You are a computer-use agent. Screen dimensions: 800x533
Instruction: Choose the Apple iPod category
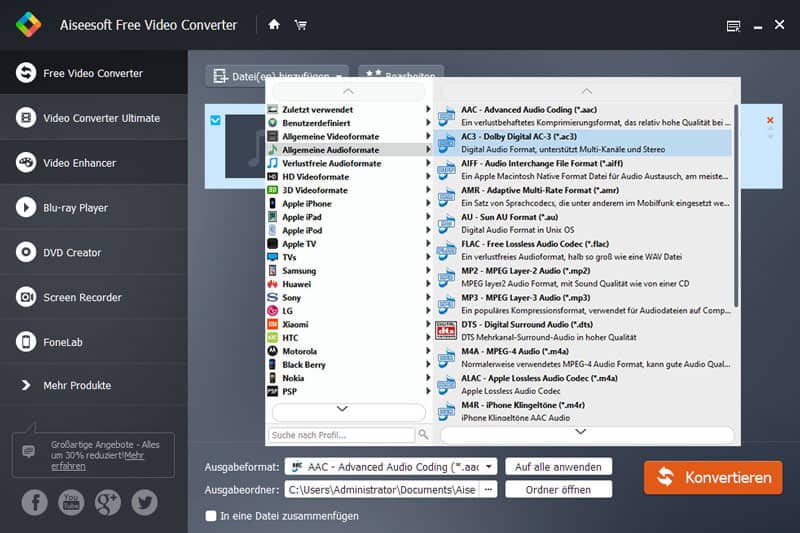349,230
